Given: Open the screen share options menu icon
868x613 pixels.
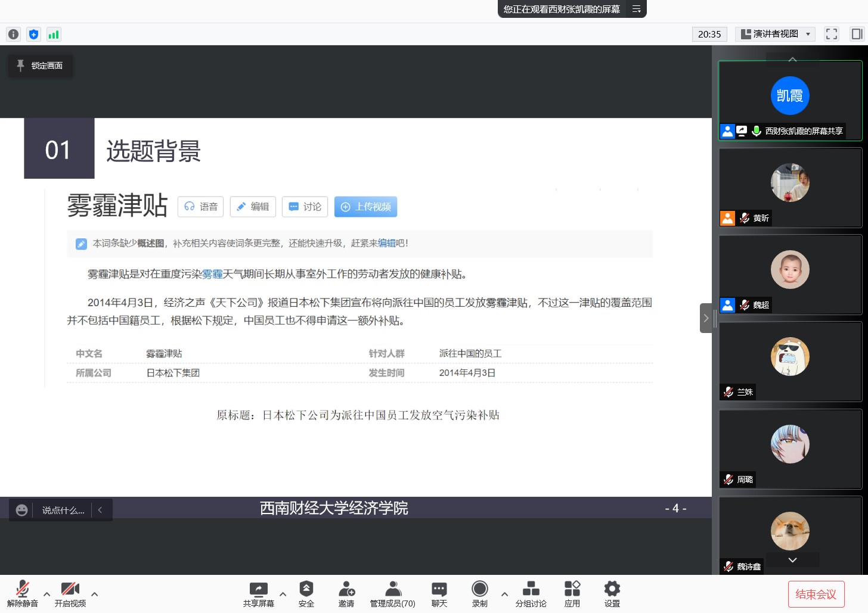Looking at the screenshot, I should (x=636, y=9).
